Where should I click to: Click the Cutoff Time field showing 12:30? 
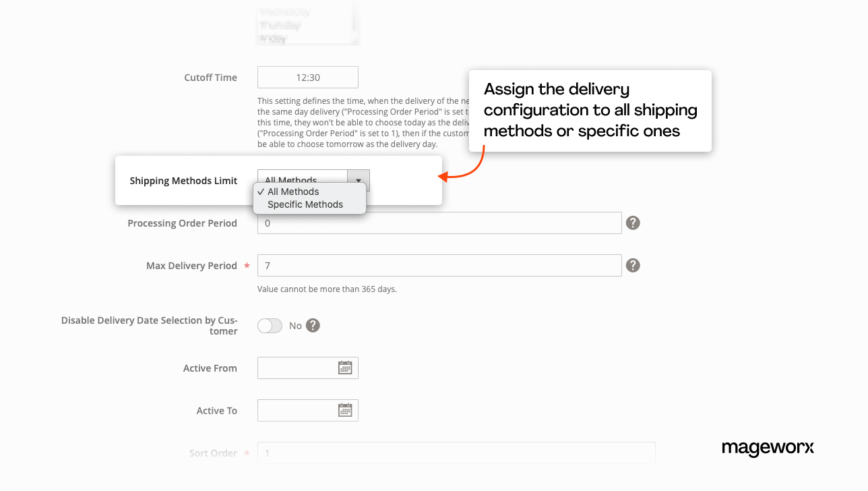[x=308, y=78]
